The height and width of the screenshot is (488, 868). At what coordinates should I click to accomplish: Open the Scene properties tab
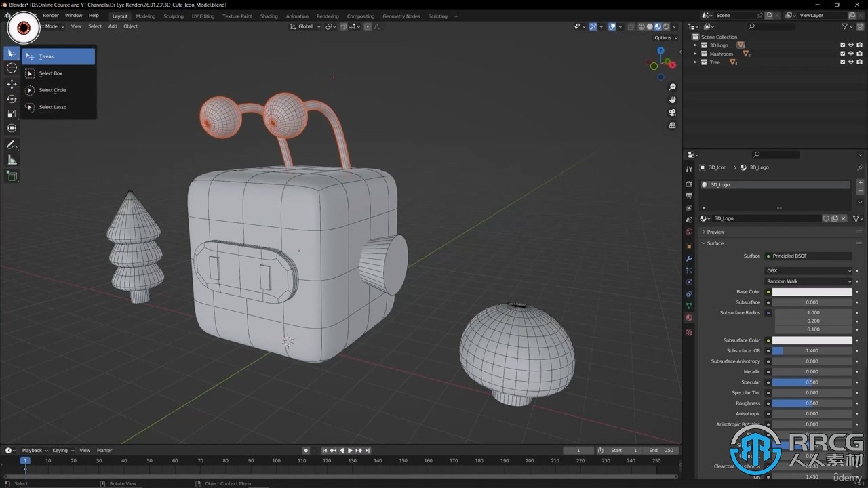689,220
